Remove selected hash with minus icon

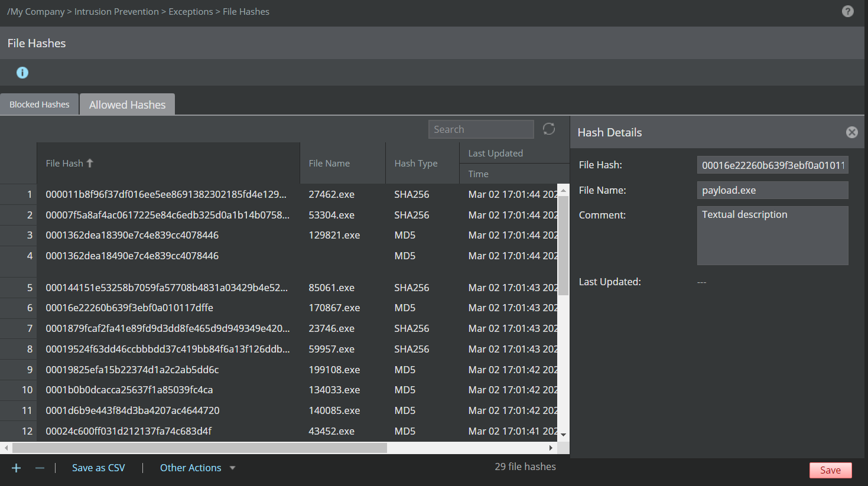(40, 468)
